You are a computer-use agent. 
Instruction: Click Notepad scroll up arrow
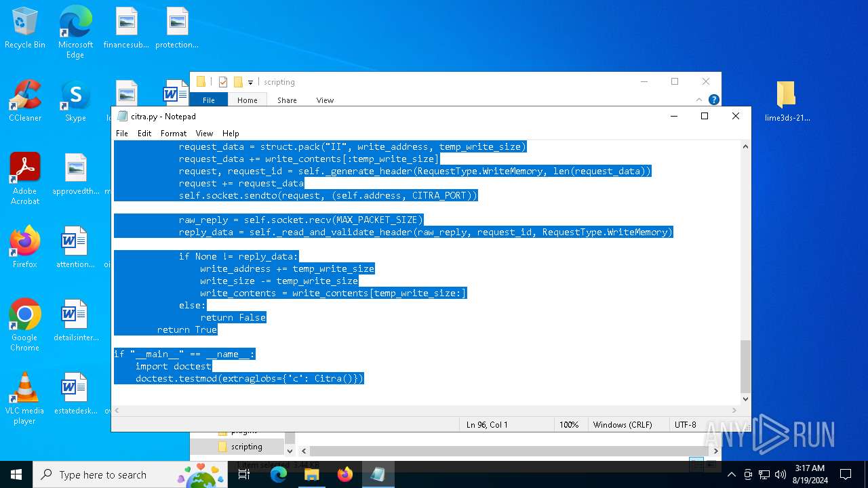745,146
